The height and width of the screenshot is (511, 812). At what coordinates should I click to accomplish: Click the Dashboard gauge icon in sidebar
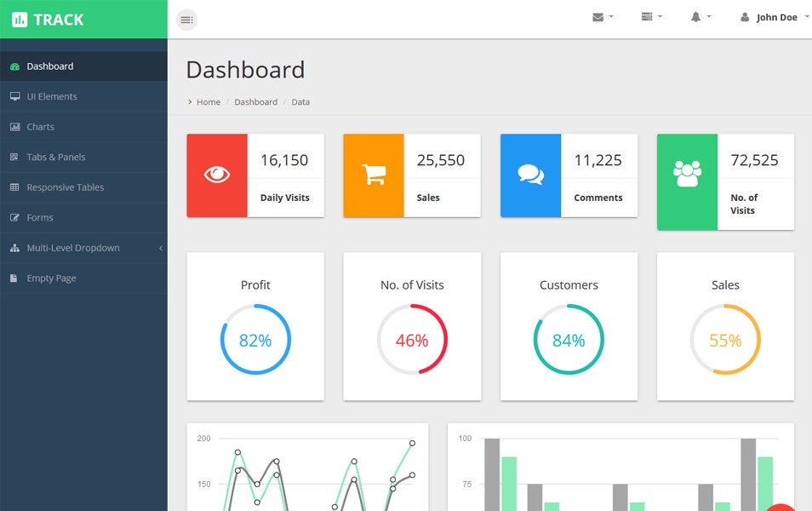pos(15,66)
